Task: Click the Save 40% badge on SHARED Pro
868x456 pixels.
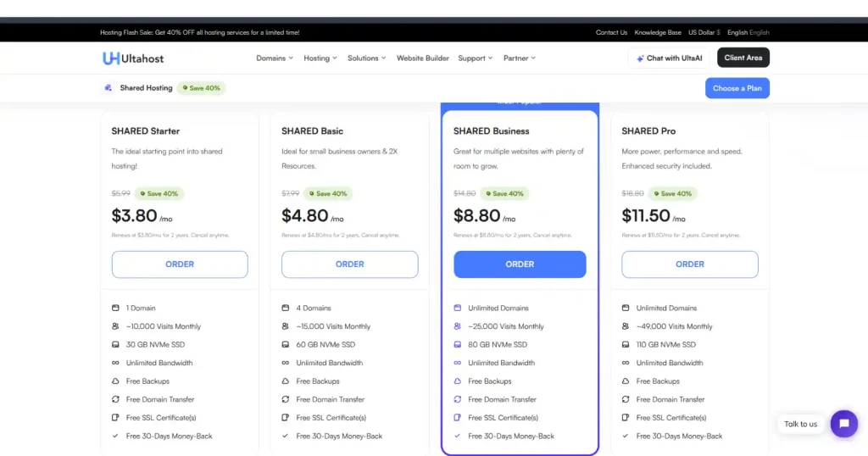Action: (x=672, y=194)
